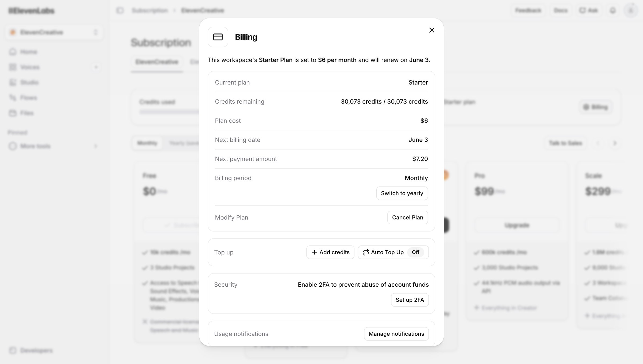Viewport: 643px width, 364px height.
Task: Open the ElevenCreative workspace switcher
Action: 54,32
